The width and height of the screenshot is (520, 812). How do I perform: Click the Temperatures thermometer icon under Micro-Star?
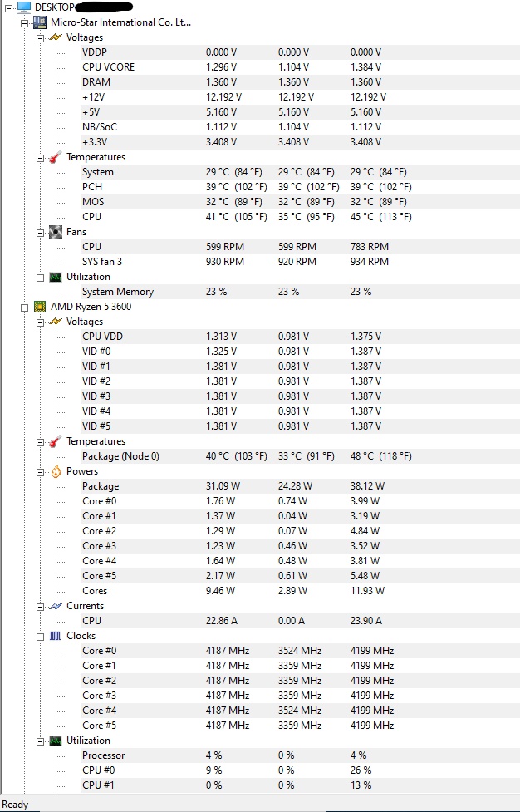click(x=54, y=157)
